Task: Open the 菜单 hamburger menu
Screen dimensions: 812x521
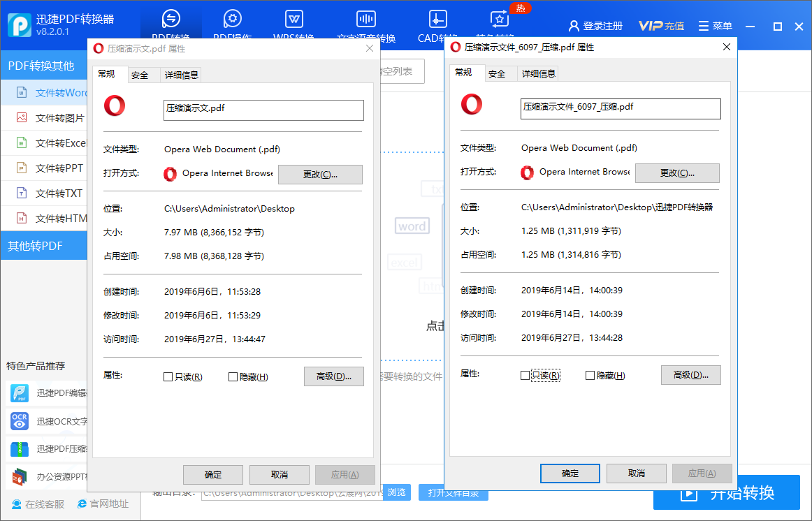Action: [x=721, y=25]
